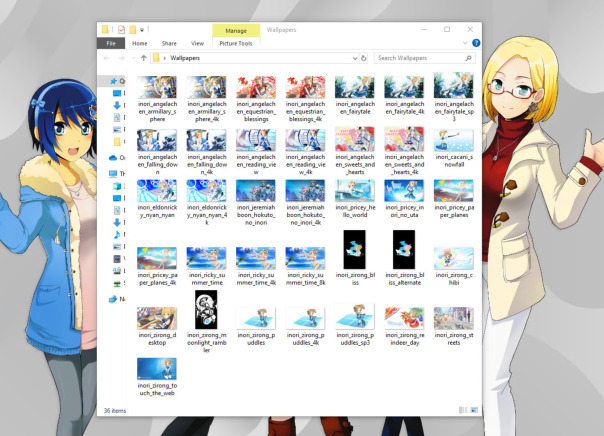Click the Quick Access Properties checkmark icon
The image size is (604, 436).
[x=121, y=30]
